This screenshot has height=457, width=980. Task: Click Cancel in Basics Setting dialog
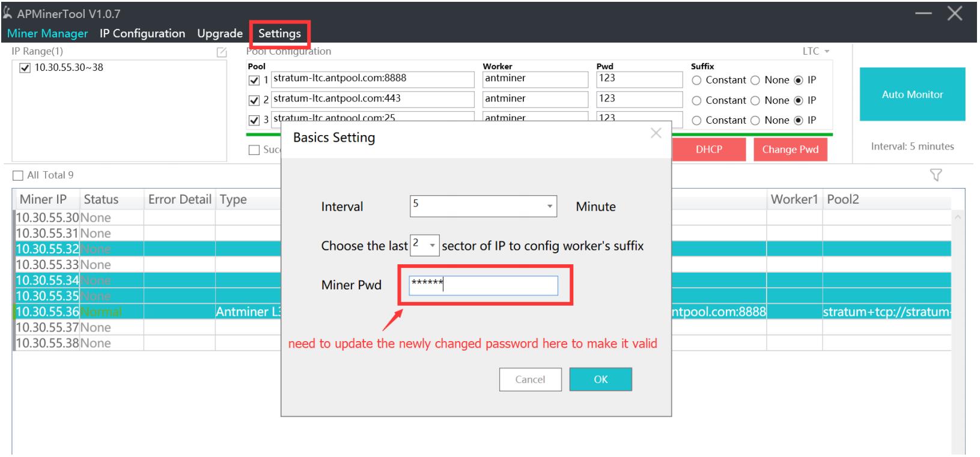pos(530,380)
